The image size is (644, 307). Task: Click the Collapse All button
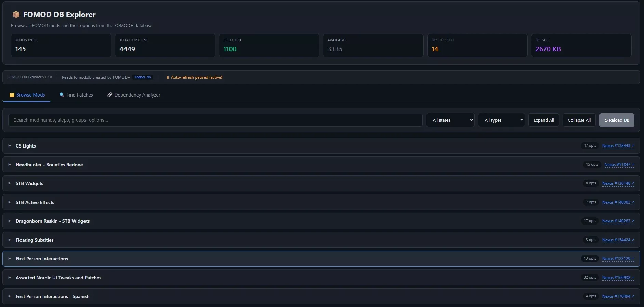pyautogui.click(x=579, y=120)
